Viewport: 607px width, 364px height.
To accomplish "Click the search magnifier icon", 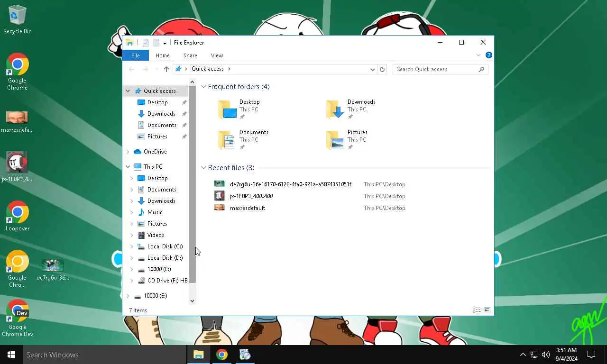I will [x=481, y=69].
